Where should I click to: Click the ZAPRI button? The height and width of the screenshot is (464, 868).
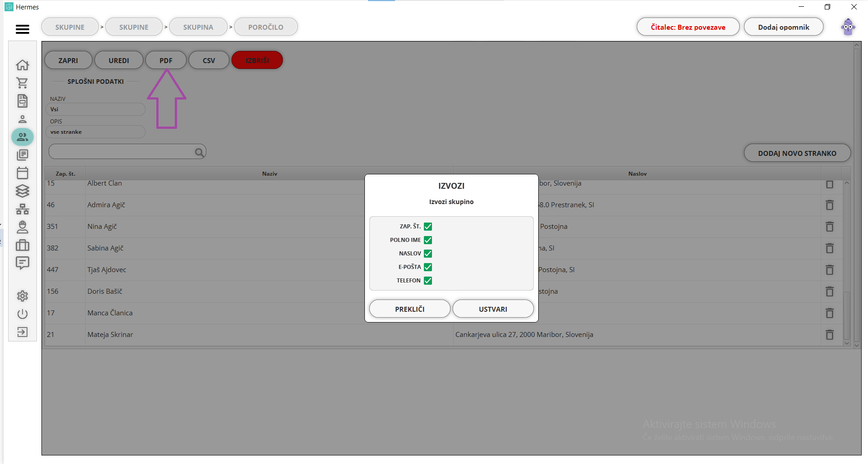(68, 60)
